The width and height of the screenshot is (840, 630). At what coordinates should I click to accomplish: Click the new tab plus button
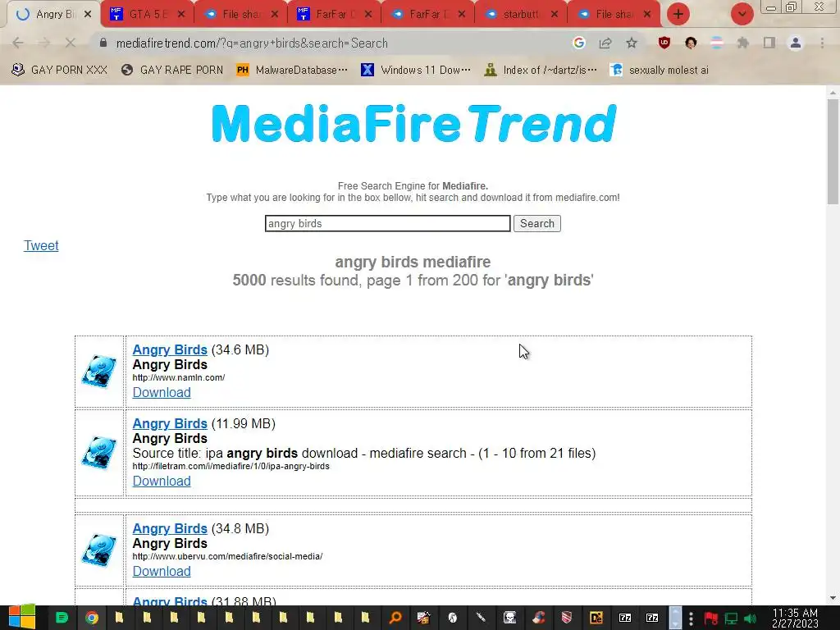click(x=678, y=14)
